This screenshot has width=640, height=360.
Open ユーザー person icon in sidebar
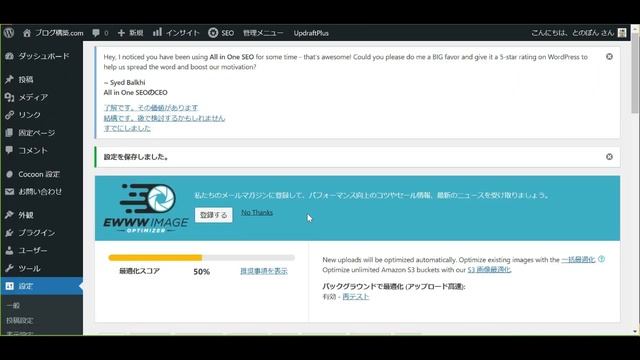pyautogui.click(x=9, y=250)
